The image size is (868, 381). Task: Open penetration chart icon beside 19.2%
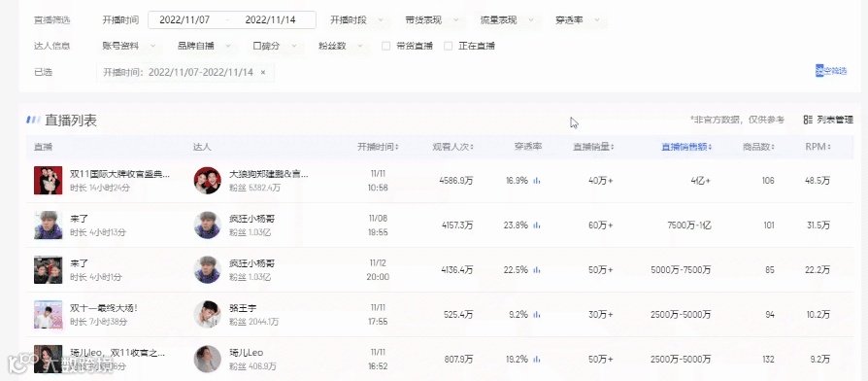pyautogui.click(x=536, y=360)
